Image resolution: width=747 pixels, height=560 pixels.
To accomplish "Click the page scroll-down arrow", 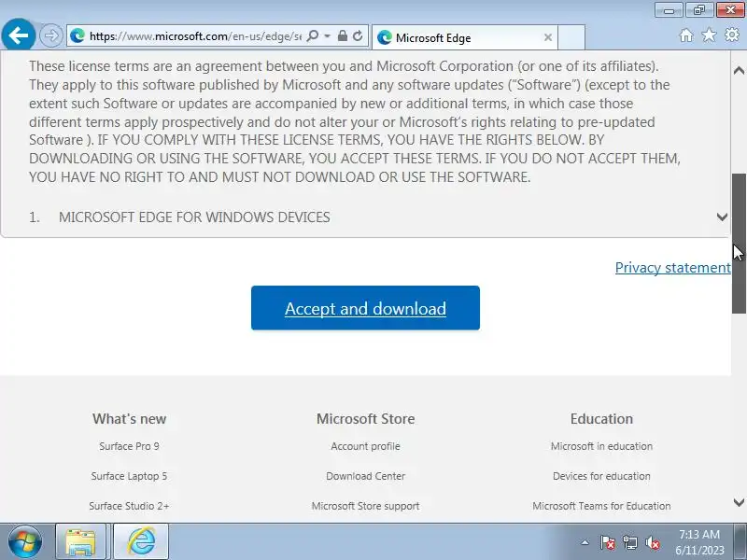I will (x=739, y=502).
